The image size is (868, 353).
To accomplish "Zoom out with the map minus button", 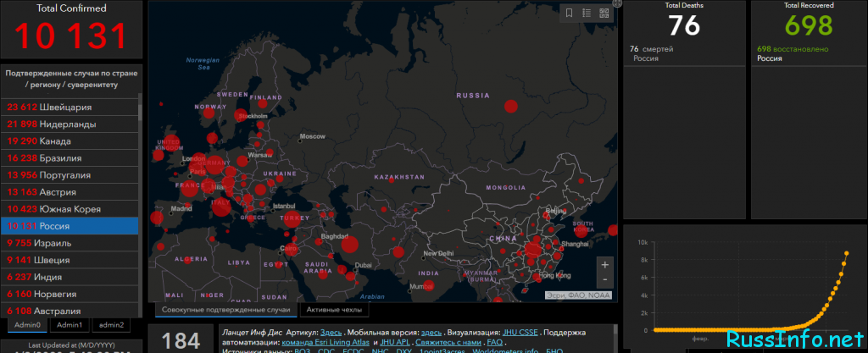I will [604, 279].
